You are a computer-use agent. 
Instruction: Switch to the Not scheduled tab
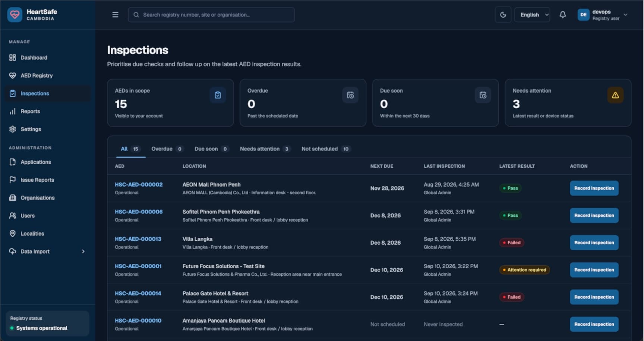pos(326,149)
